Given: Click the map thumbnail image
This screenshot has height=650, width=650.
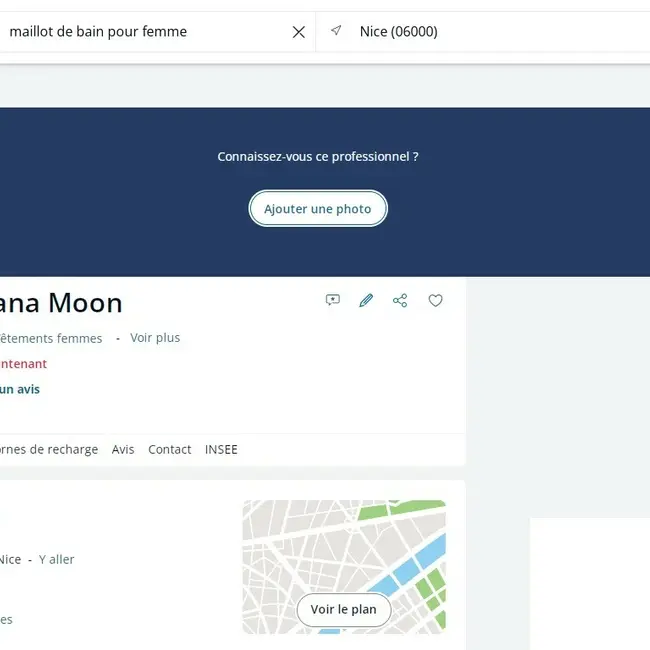Looking at the screenshot, I should click(344, 567).
